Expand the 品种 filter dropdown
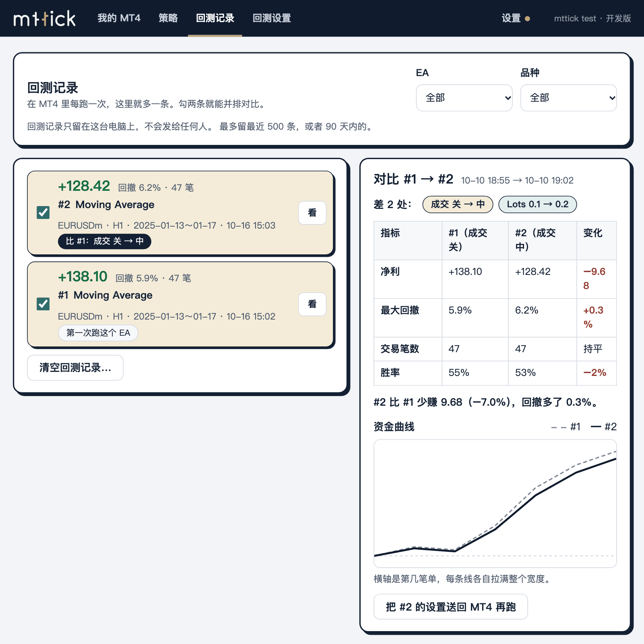644x644 pixels. (x=568, y=98)
